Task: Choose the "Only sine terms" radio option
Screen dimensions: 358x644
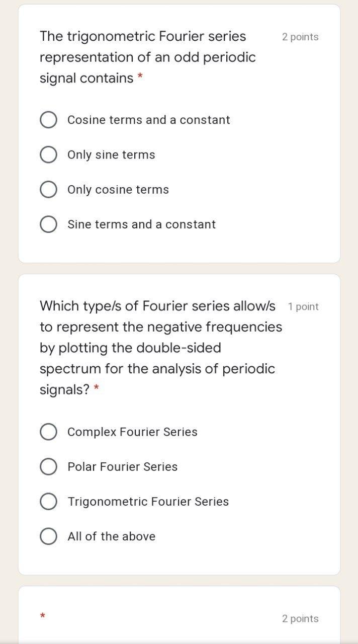Action: (48, 154)
